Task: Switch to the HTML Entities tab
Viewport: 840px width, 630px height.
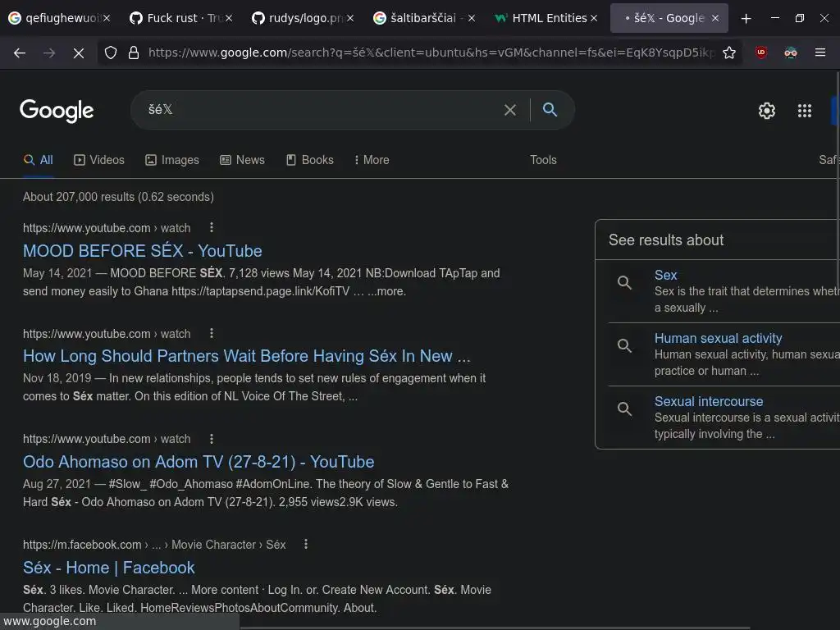Action: point(546,18)
